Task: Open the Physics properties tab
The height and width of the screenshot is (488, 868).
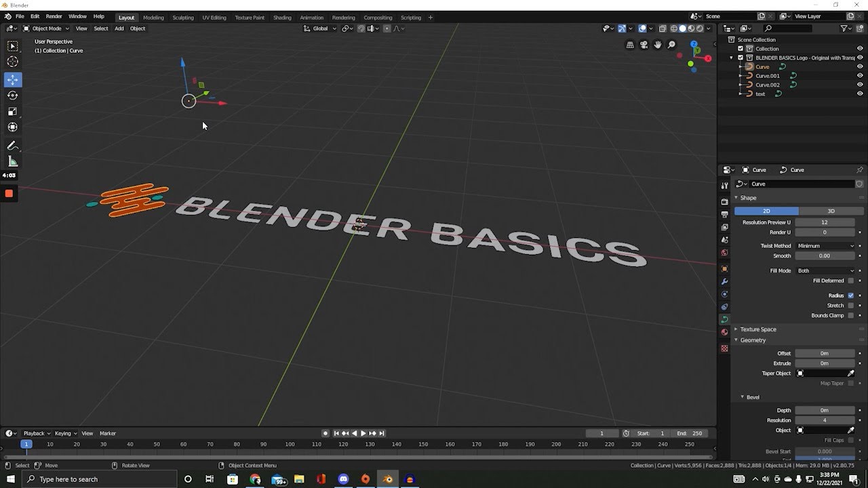Action: click(x=724, y=294)
